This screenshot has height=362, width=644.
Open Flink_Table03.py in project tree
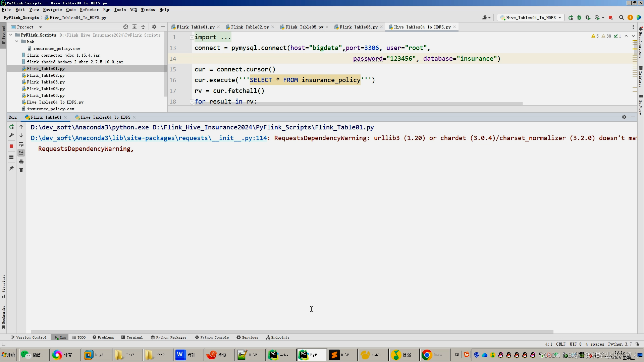[x=46, y=82]
